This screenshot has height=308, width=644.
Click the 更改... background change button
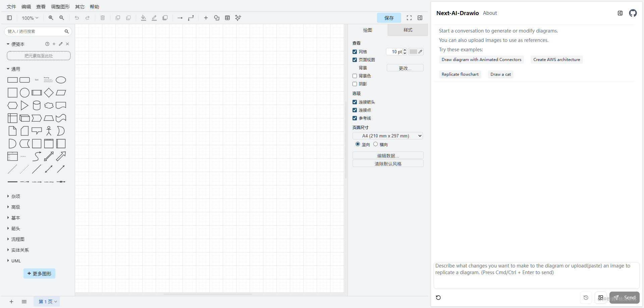[405, 68]
